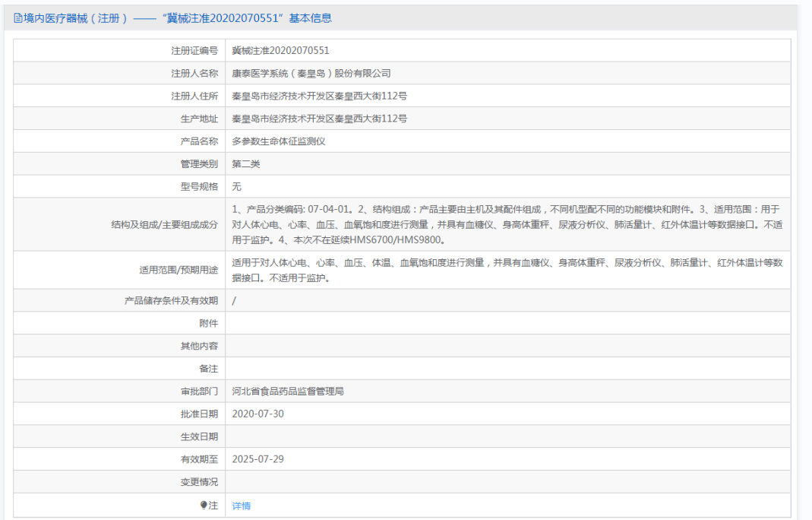This screenshot has width=812, height=520.
Task: Click the document icon in the header
Action: (18, 18)
